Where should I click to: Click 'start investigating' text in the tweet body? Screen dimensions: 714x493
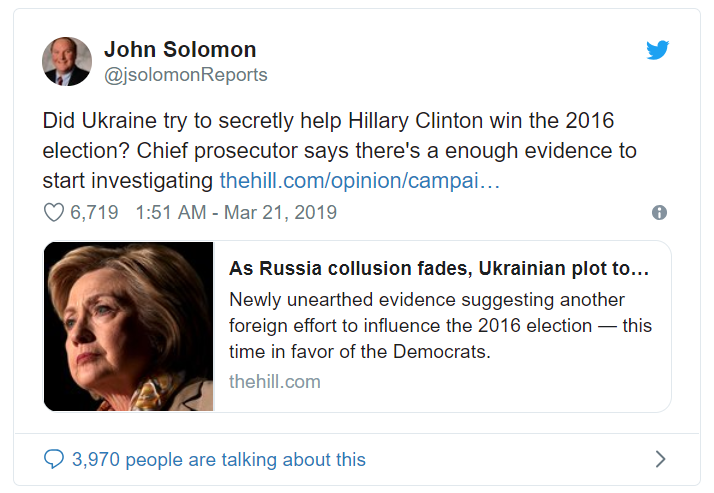tap(128, 182)
